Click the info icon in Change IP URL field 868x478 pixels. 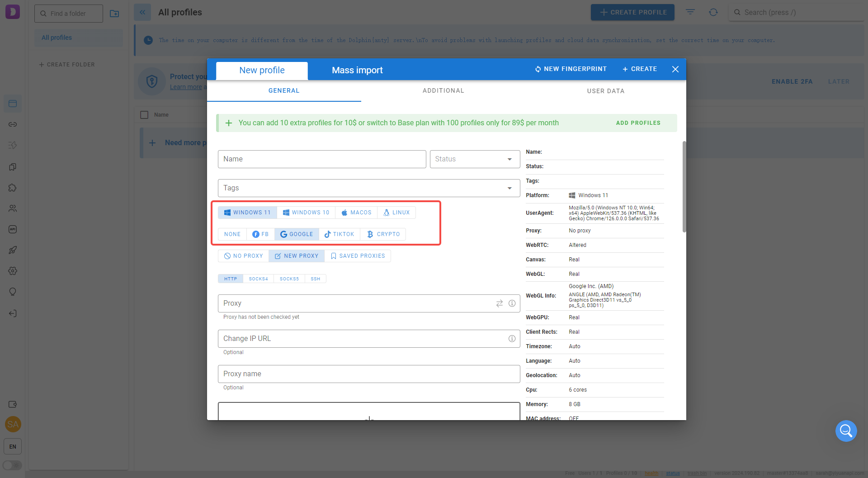512,339
